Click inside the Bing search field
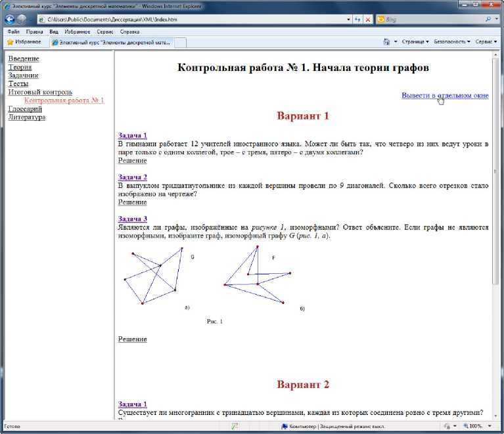Image resolution: width=504 pixels, height=434 pixels. click(435, 19)
